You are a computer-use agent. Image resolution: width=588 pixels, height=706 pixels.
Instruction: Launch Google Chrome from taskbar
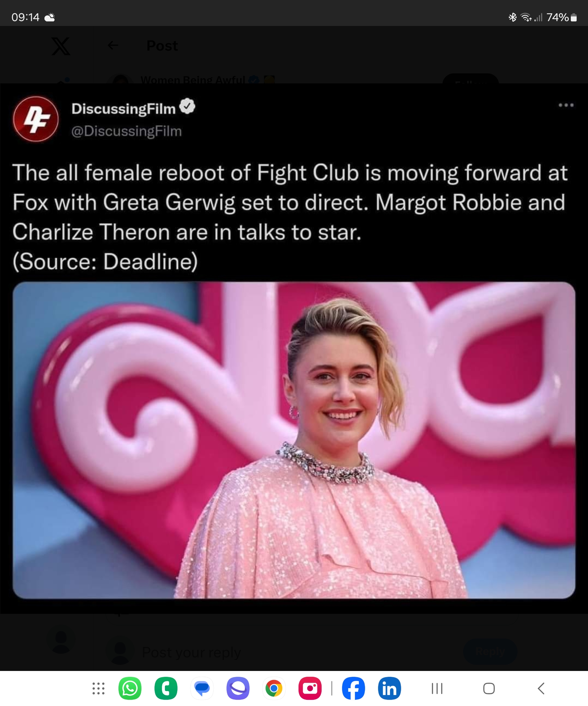[274, 688]
